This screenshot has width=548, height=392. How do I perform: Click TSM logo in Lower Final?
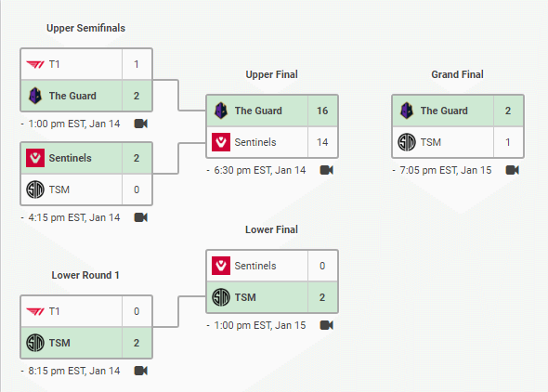coord(221,297)
